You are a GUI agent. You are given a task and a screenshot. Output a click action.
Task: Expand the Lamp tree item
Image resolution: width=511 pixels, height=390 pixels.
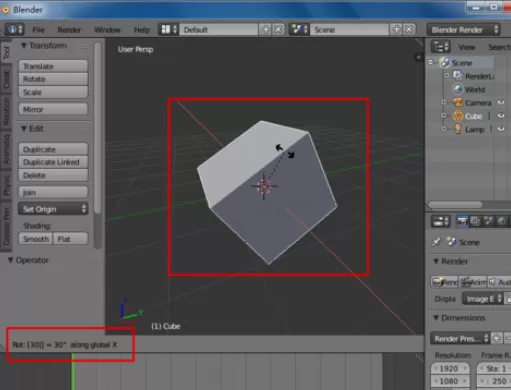[444, 129]
